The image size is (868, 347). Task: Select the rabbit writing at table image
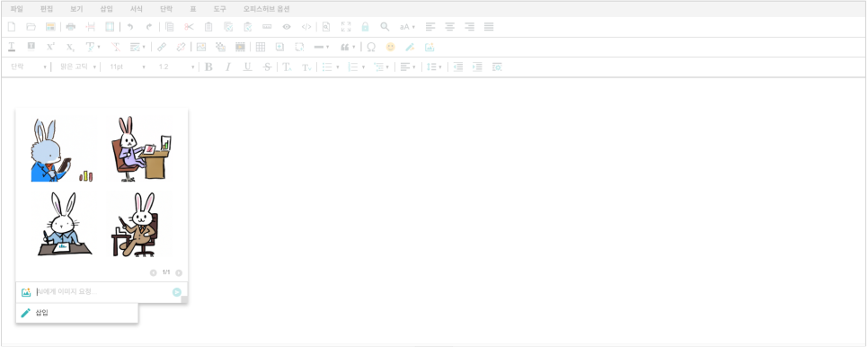(64, 224)
